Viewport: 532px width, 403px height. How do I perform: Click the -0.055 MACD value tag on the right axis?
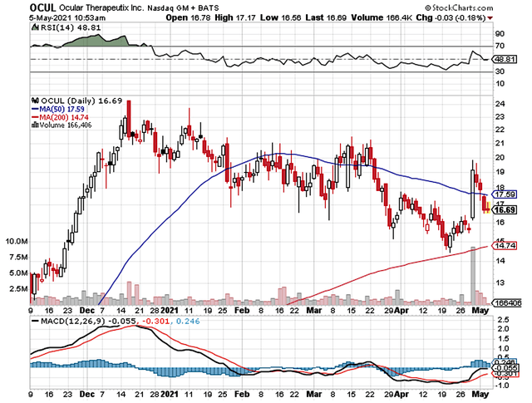tap(505, 368)
